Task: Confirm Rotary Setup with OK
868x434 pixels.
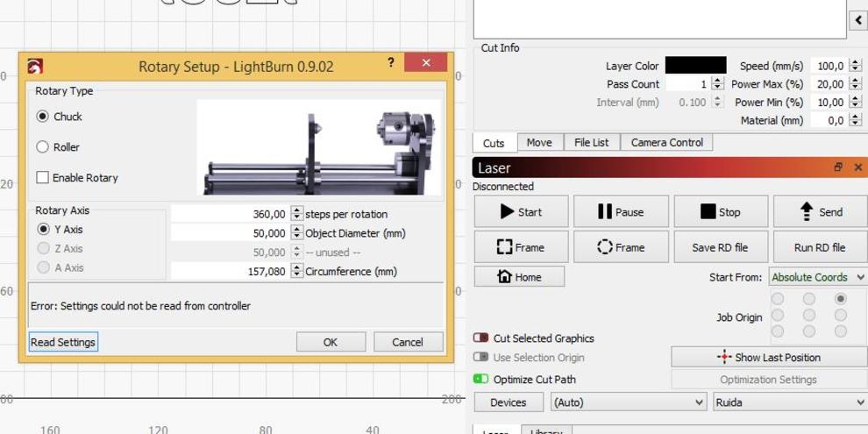Action: pos(331,342)
